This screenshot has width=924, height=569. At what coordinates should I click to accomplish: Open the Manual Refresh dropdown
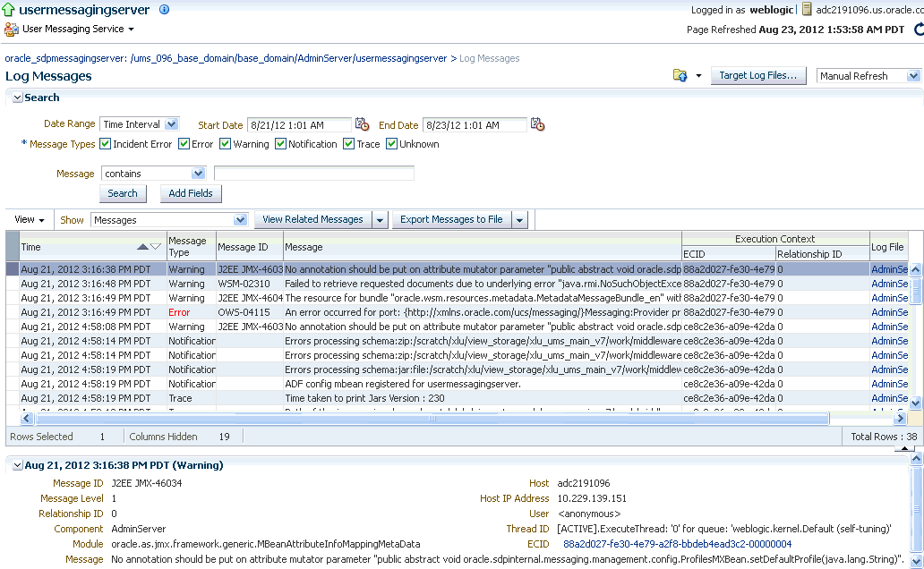(x=913, y=76)
